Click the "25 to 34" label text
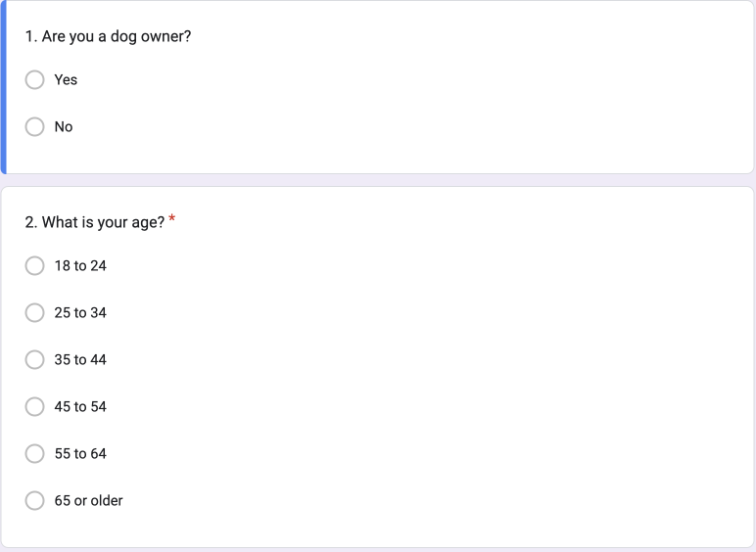 [x=80, y=313]
